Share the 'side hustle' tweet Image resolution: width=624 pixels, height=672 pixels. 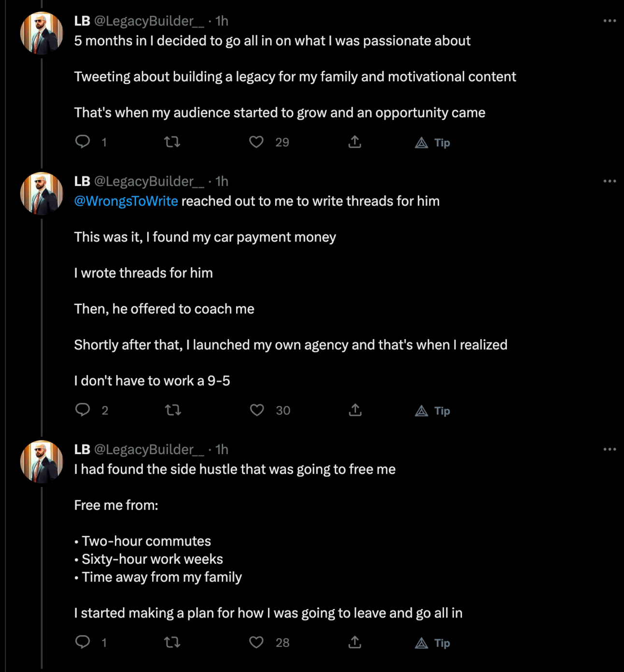[355, 642]
